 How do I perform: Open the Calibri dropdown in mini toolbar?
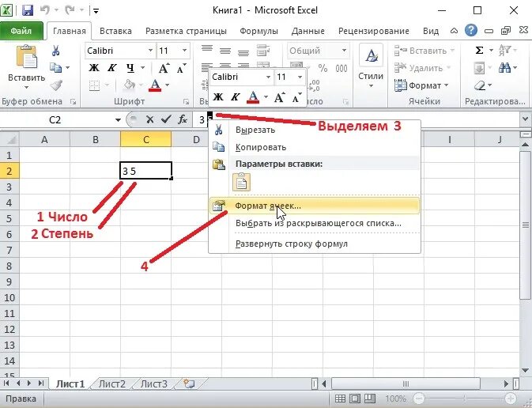point(268,77)
